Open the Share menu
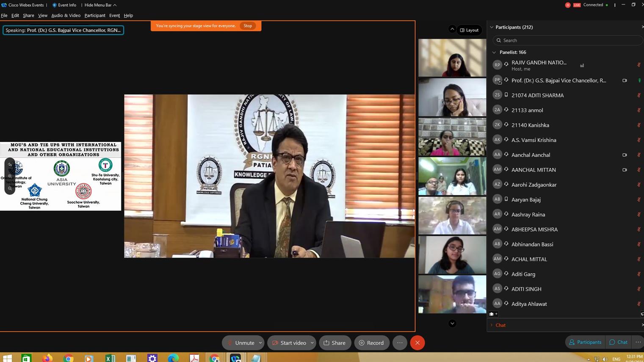 click(28, 16)
